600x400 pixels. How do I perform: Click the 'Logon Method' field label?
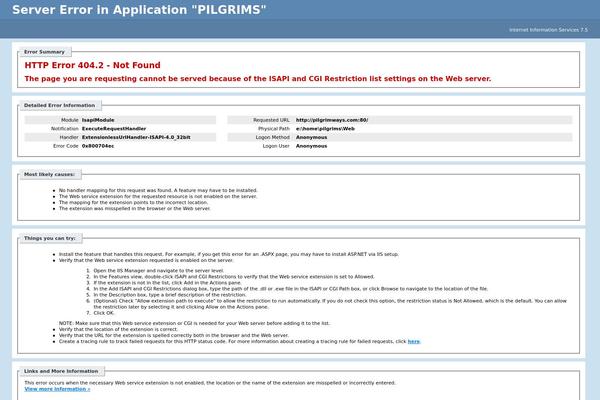273,137
